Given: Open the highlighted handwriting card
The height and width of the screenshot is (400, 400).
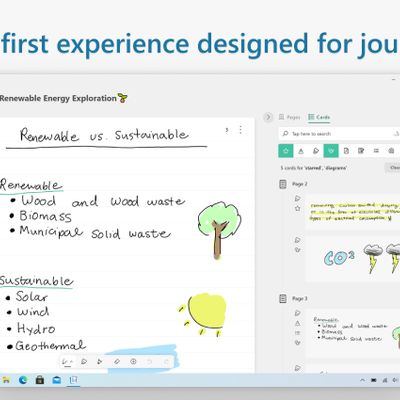Looking at the screenshot, I should coord(353,212).
